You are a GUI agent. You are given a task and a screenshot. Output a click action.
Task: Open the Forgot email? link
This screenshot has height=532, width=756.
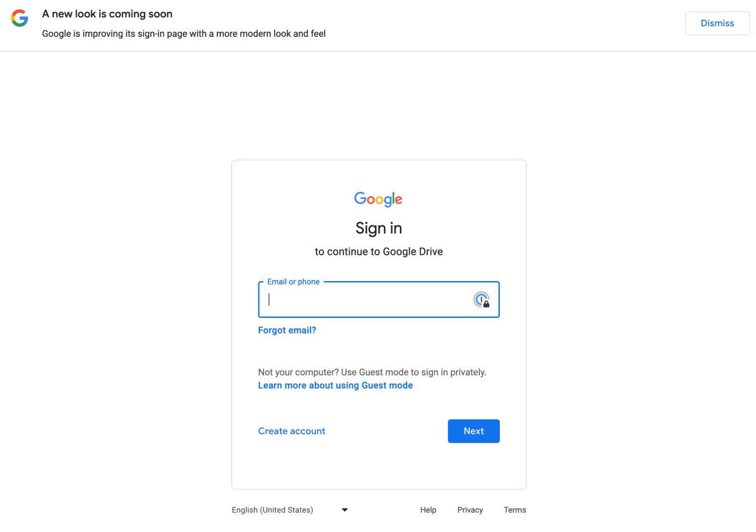tap(287, 330)
